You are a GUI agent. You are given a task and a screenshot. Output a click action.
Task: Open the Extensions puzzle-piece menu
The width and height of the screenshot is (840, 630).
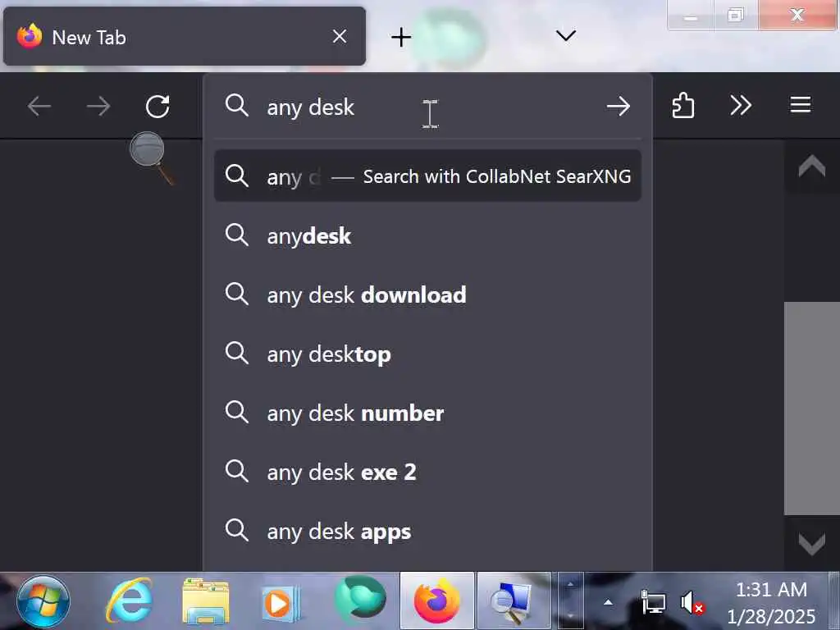(683, 105)
